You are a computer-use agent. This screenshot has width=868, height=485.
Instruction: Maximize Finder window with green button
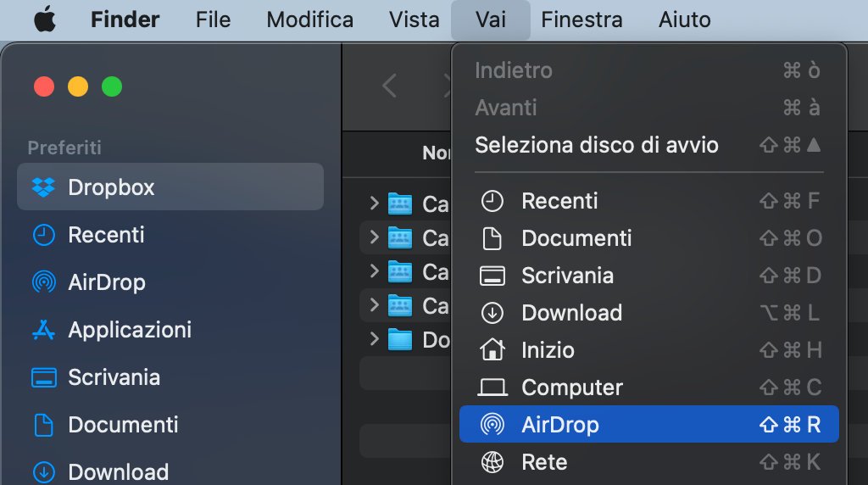pyautogui.click(x=112, y=86)
